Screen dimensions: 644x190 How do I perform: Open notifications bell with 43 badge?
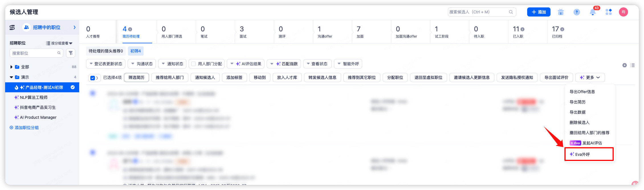click(x=593, y=12)
